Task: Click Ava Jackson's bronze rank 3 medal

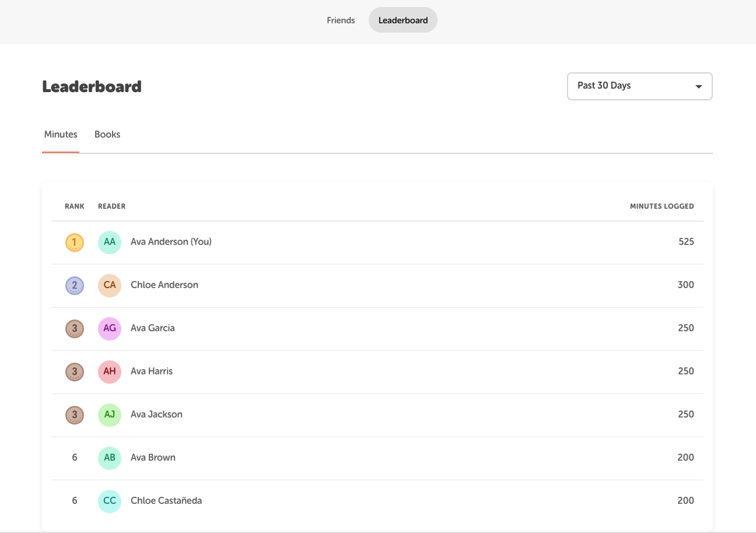Action: 75,415
